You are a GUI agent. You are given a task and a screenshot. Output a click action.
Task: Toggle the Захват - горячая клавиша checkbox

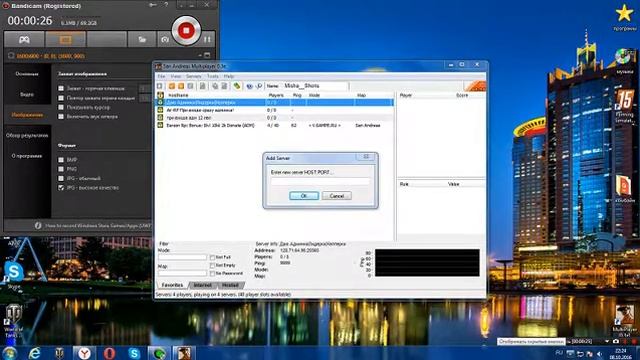click(x=61, y=88)
